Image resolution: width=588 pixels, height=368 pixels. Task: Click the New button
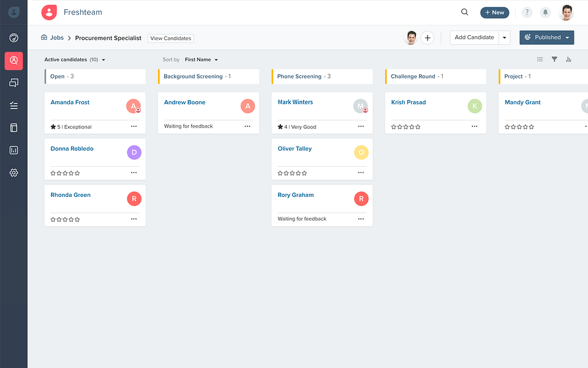click(x=495, y=12)
